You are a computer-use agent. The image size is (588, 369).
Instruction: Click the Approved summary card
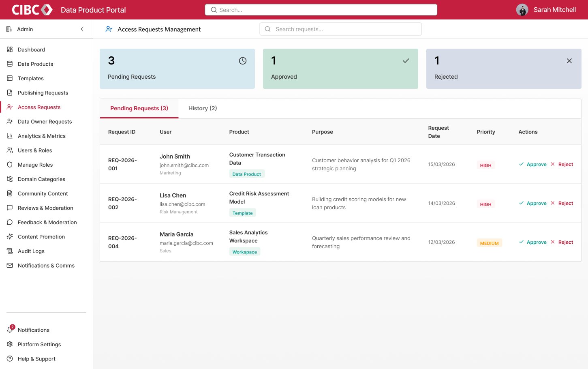click(x=340, y=69)
